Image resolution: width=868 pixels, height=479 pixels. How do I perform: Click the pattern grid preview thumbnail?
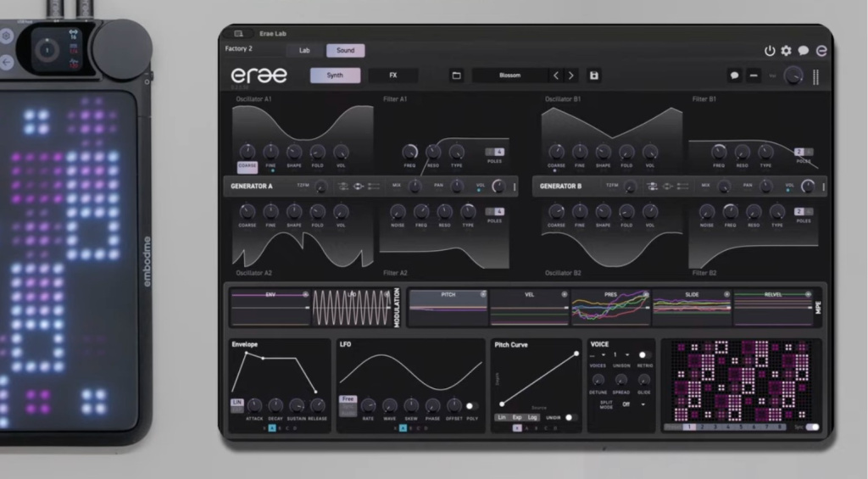tap(741, 381)
